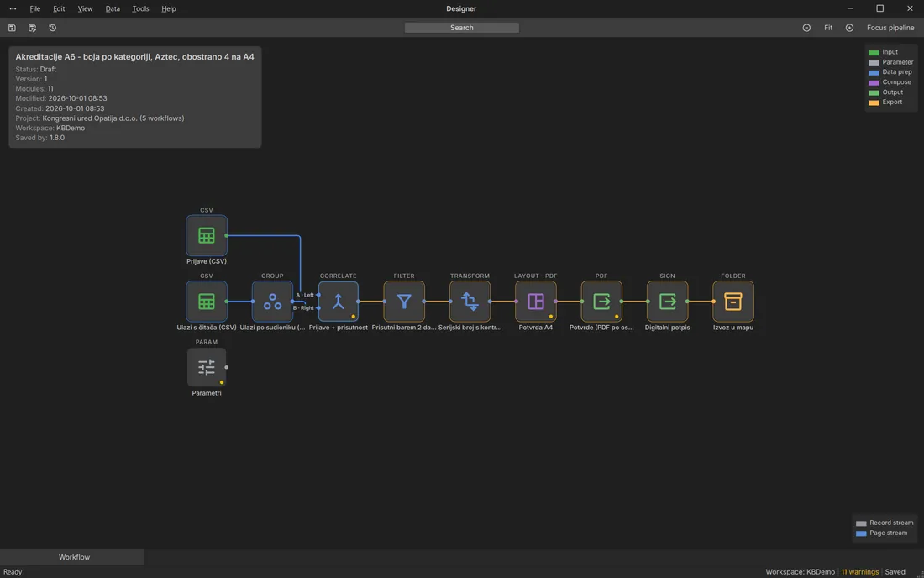Click the workflow title Akreditacije A6
924x578 pixels.
tap(135, 56)
